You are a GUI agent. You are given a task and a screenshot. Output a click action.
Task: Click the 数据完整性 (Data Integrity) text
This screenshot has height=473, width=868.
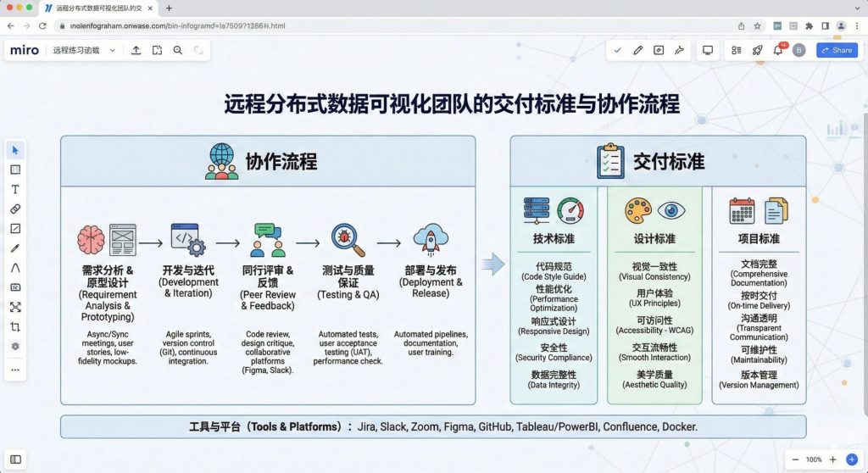coord(554,380)
